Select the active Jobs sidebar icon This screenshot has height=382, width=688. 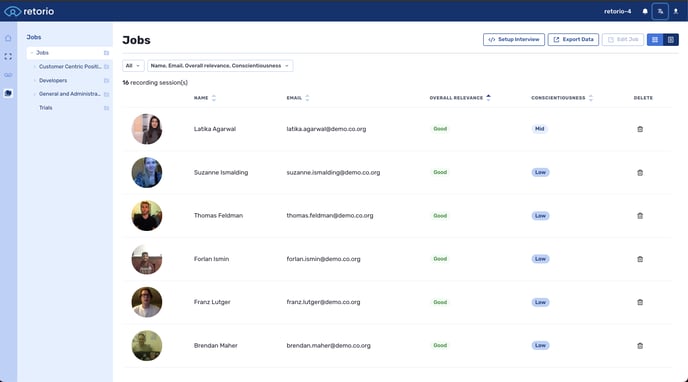tap(8, 93)
